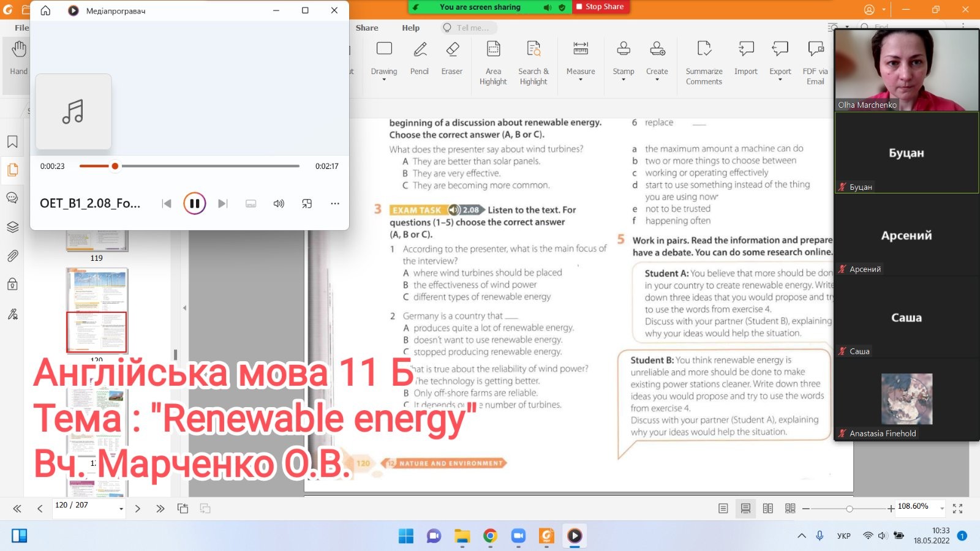Screen dimensions: 980x551
Task: Expand the Measure tool dropdown
Action: [x=581, y=80]
